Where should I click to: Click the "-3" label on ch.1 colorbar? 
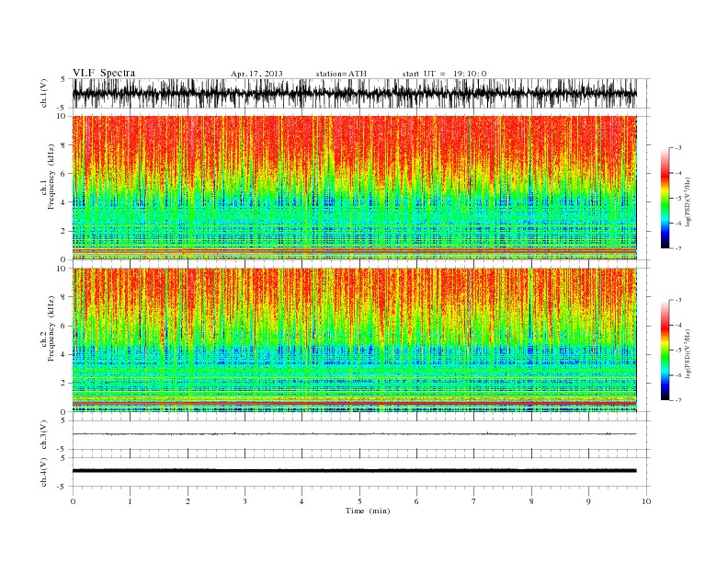[x=678, y=148]
